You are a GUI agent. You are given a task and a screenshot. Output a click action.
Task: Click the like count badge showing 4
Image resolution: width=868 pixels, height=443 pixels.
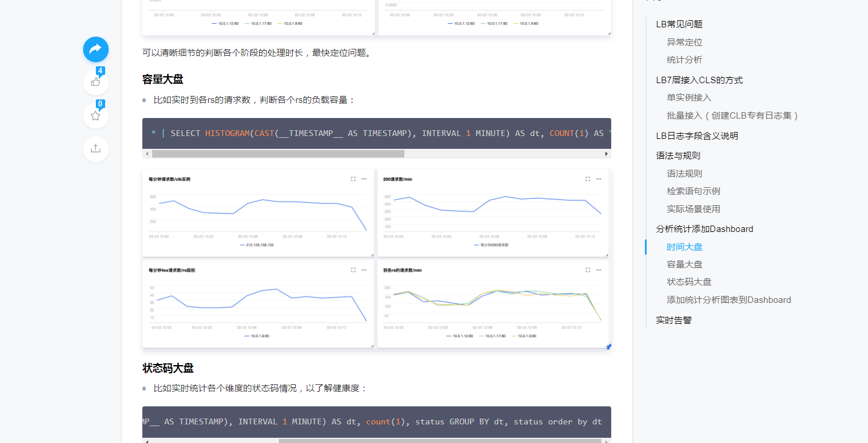tap(100, 71)
